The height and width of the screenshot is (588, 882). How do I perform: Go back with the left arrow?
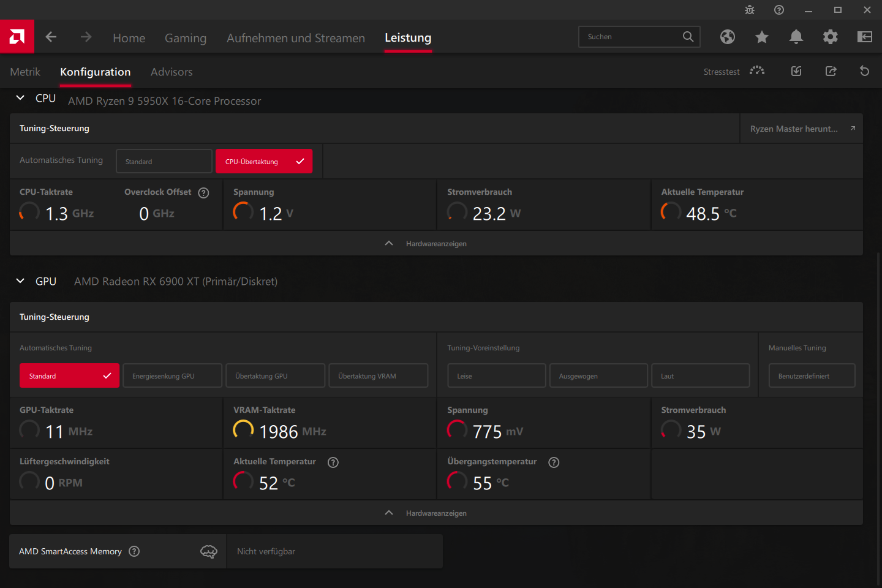pos(51,37)
